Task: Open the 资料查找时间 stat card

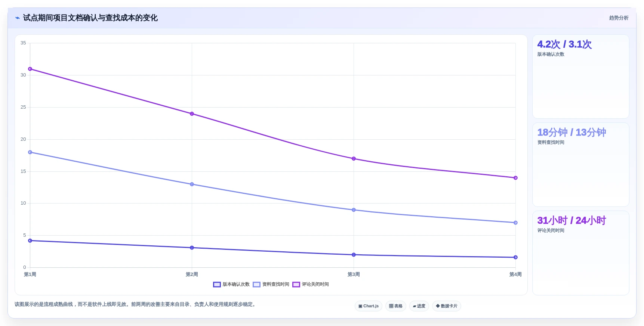Action: [x=580, y=165]
